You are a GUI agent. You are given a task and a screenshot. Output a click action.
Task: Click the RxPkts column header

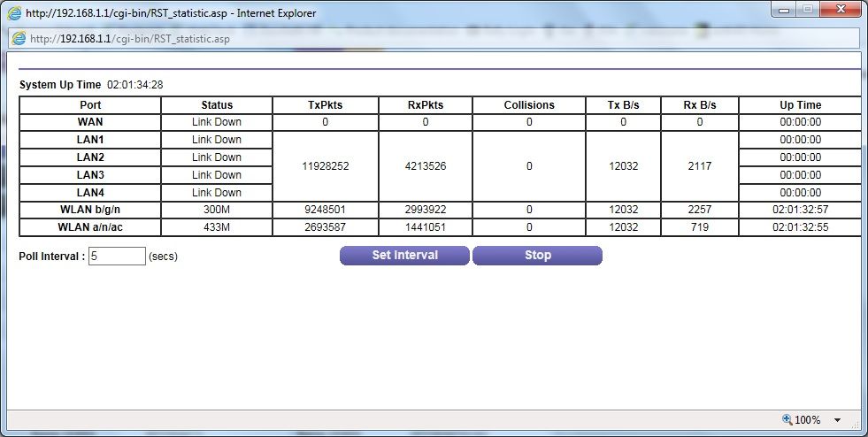425,105
